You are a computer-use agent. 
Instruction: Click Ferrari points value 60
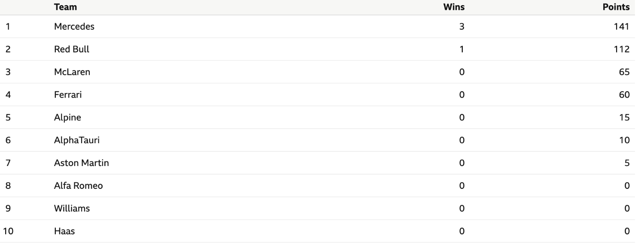[624, 95]
